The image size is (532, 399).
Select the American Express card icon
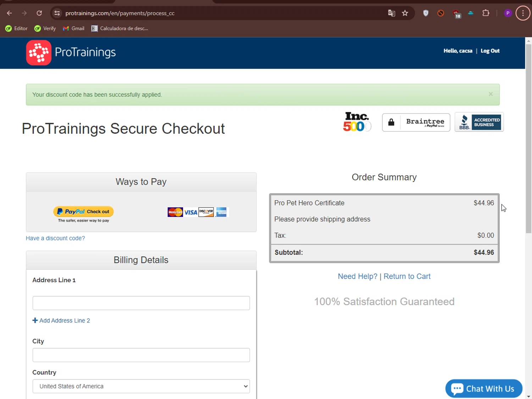point(222,212)
